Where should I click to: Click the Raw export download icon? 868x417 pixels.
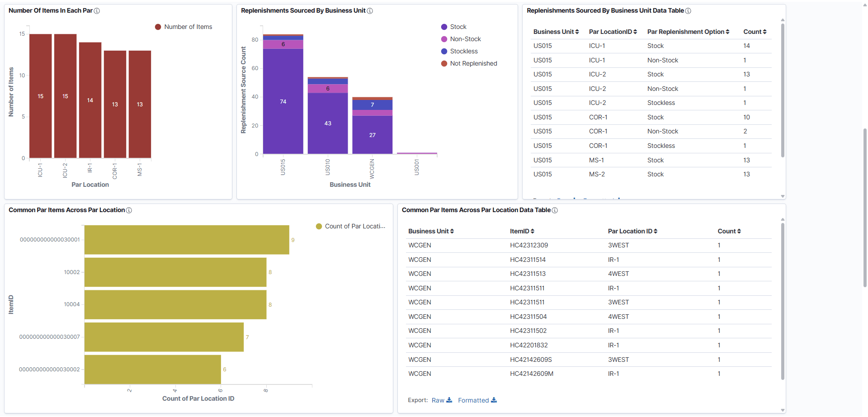[449, 400]
